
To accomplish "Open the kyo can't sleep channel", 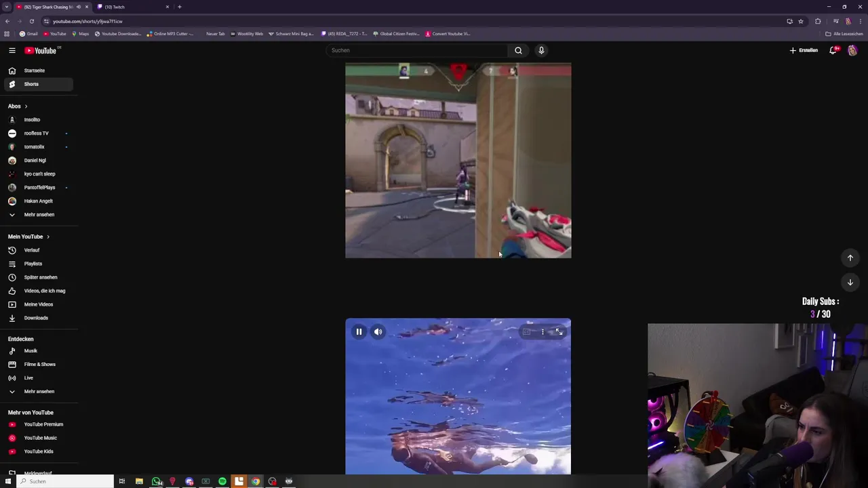I will point(39,174).
